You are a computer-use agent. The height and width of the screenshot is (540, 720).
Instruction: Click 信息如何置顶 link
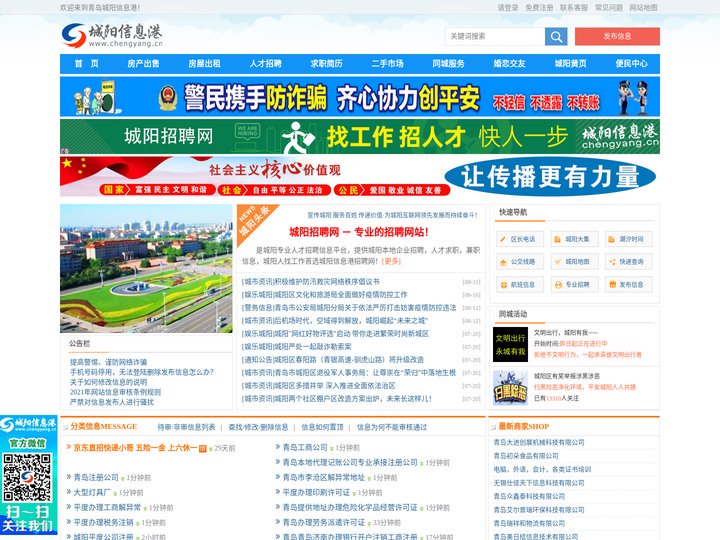click(322, 427)
